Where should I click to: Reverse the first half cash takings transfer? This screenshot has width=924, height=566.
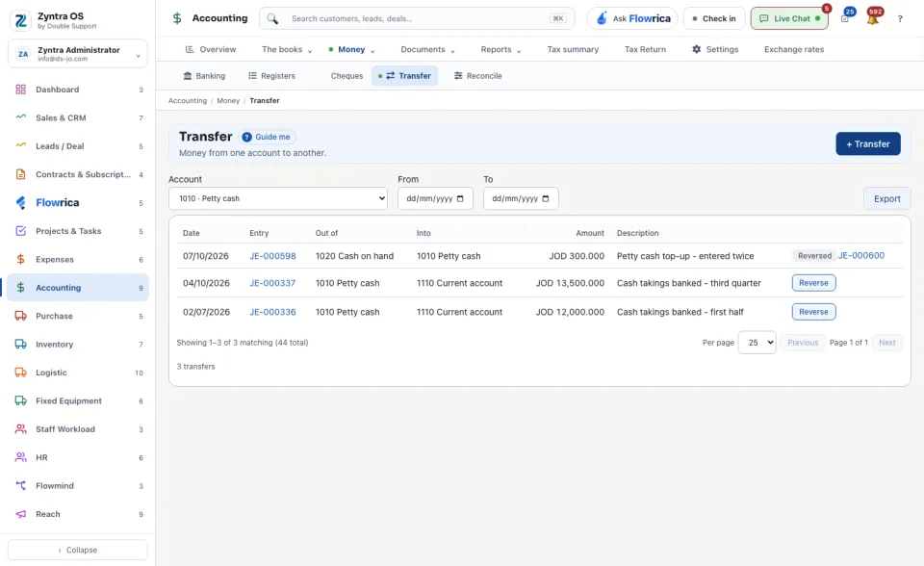(814, 312)
